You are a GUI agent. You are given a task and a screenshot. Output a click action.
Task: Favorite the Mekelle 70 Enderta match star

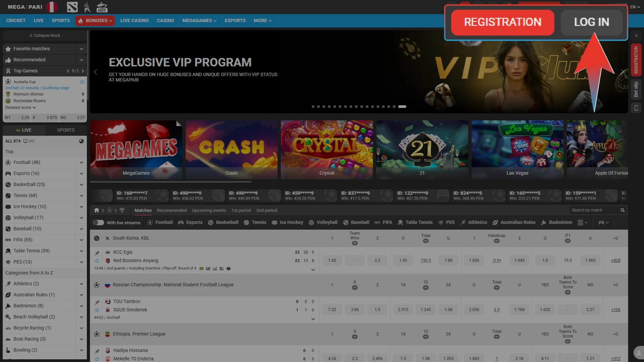97,359
